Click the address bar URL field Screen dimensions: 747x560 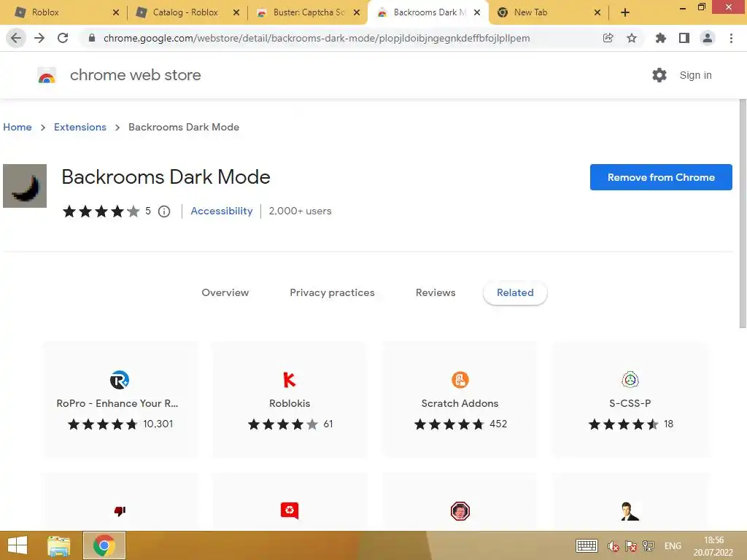(317, 38)
